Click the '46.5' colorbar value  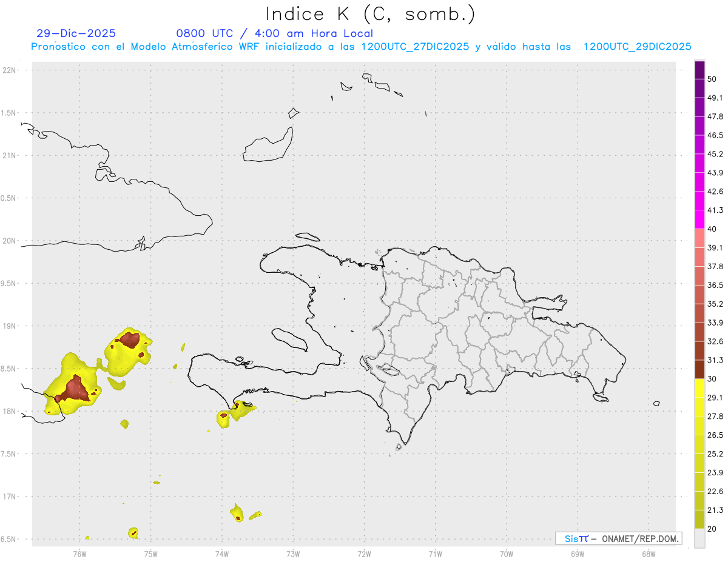point(716,135)
